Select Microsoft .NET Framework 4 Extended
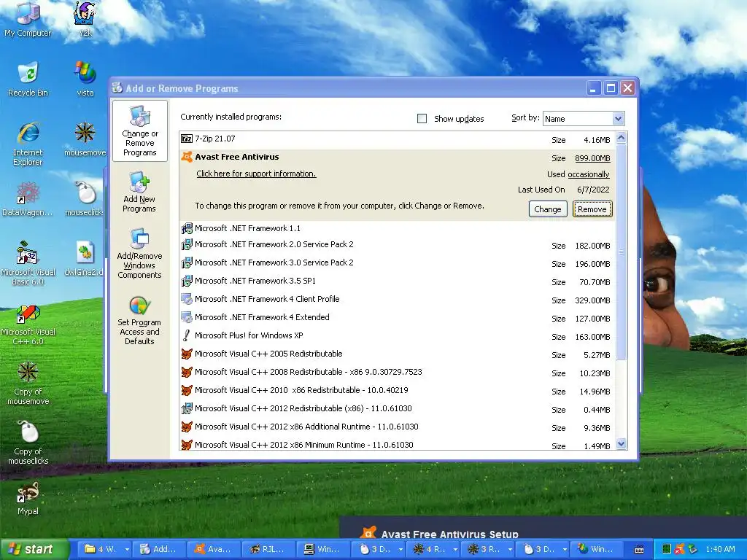The width and height of the screenshot is (747, 560). click(x=398, y=318)
